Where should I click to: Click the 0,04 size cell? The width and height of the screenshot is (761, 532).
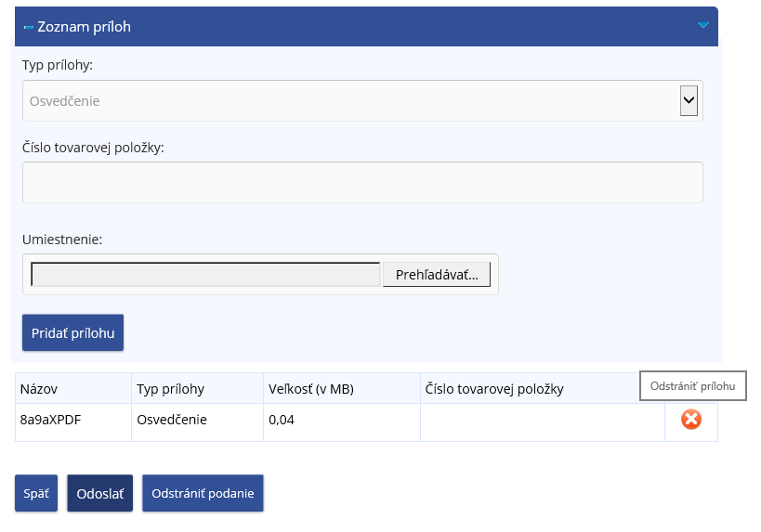coord(282,420)
